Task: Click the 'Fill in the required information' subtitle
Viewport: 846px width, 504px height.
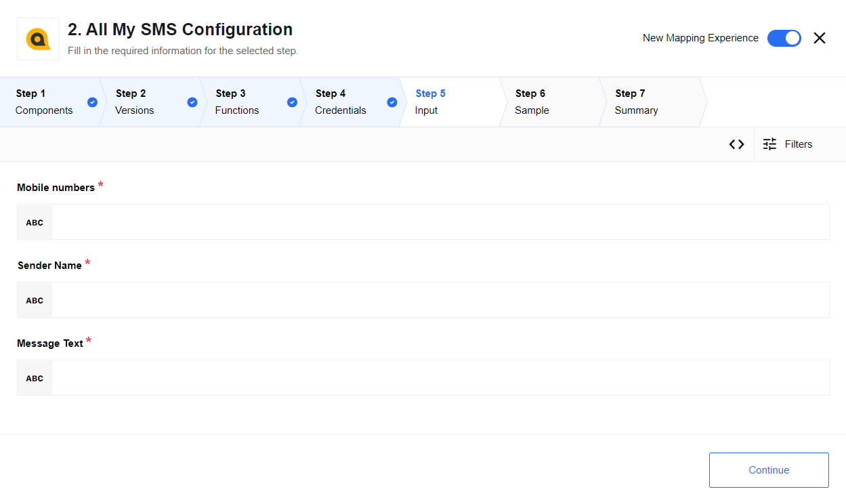Action: [x=183, y=51]
